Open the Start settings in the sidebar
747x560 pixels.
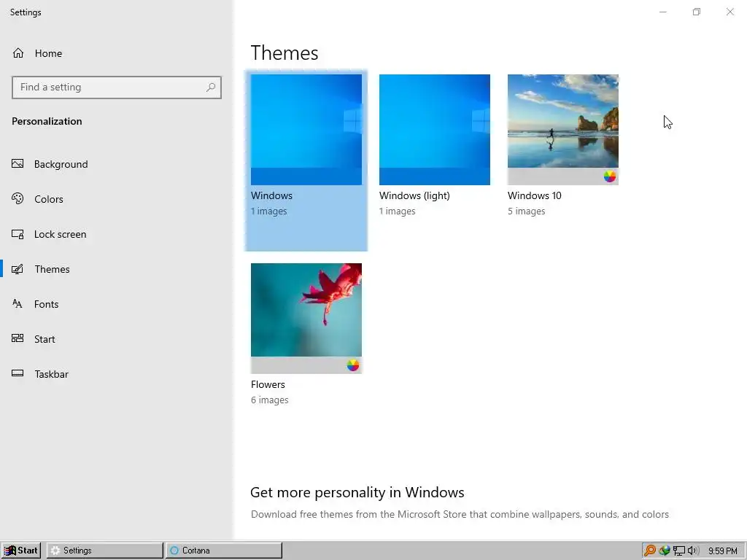point(34,339)
